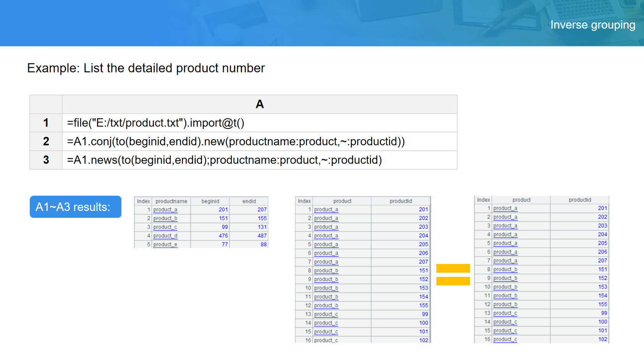
Task: Click the productid header in the rightmost table
Action: pos(579,200)
